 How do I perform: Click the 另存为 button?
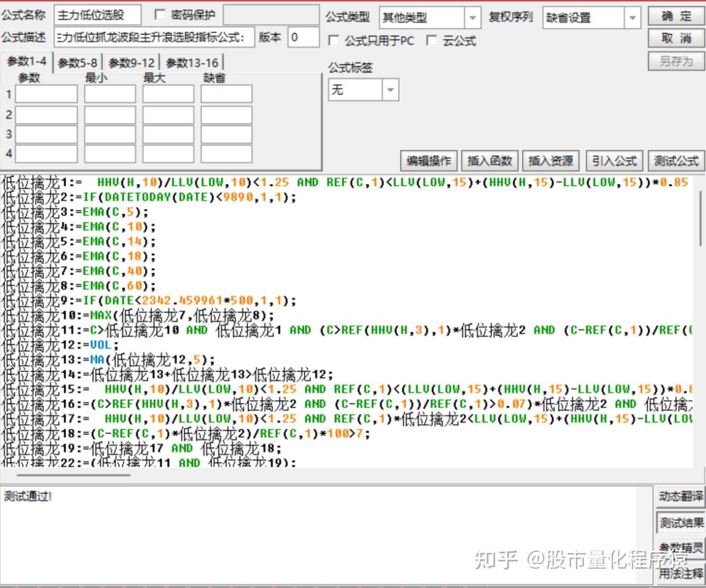(676, 61)
